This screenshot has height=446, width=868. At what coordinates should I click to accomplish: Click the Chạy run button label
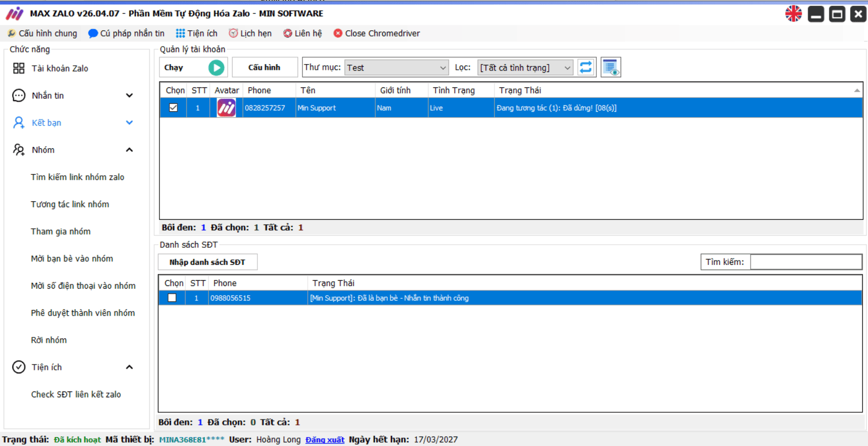(x=174, y=67)
